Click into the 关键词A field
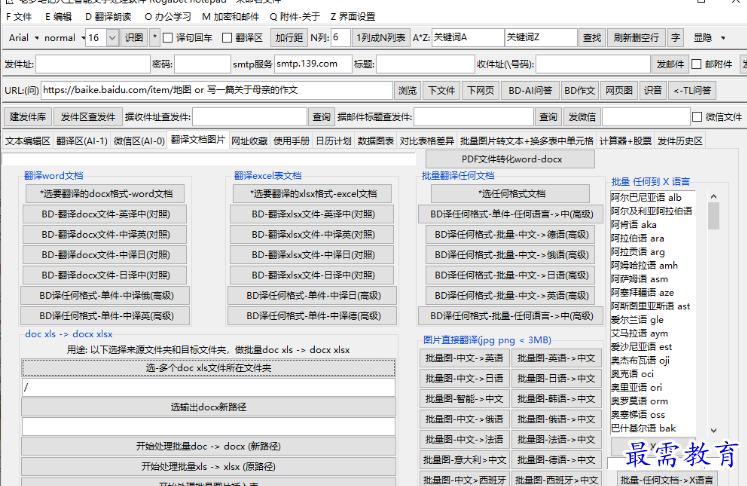This screenshot has height=486, width=747. 467,38
